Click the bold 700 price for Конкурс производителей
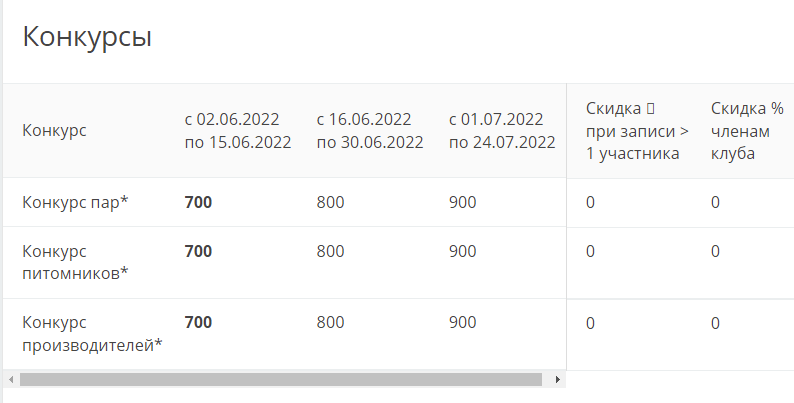 tap(198, 323)
